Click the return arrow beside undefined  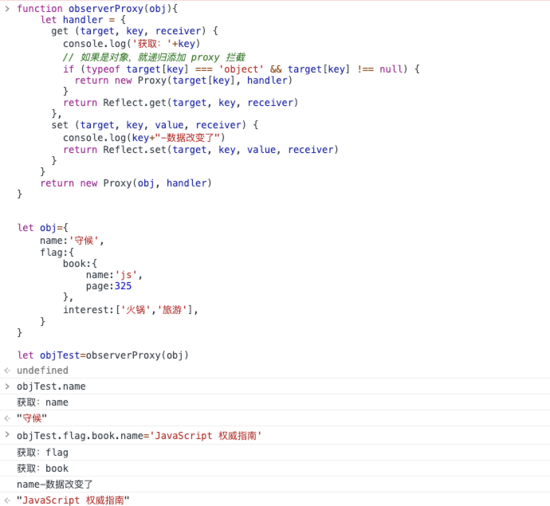tap(7, 370)
